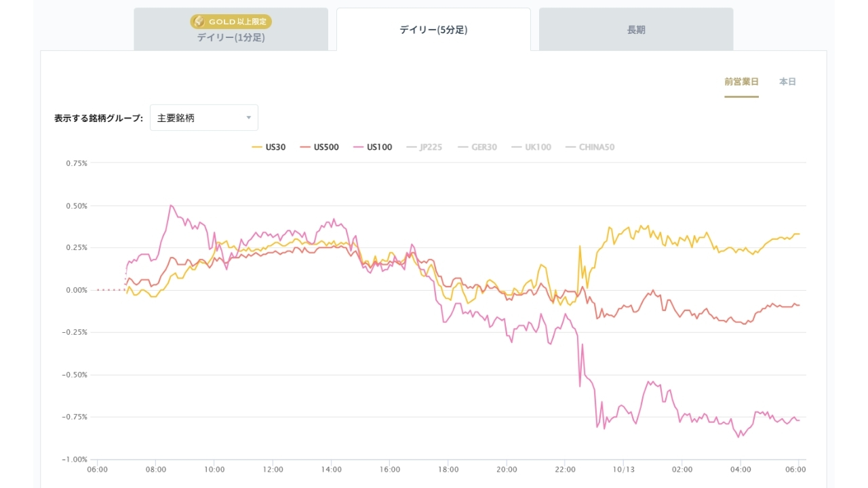Enable the CHINA50 legend series
The height and width of the screenshot is (488, 868).
click(590, 147)
